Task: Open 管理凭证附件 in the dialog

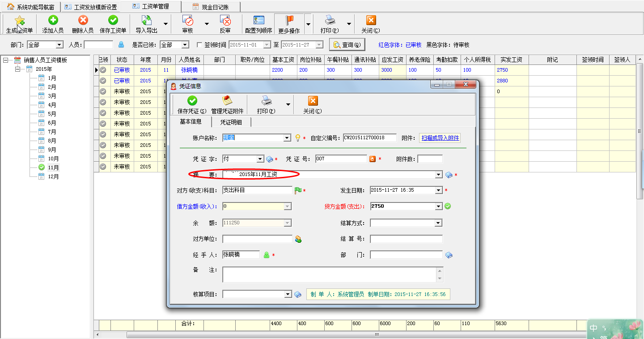Action: 228,104
